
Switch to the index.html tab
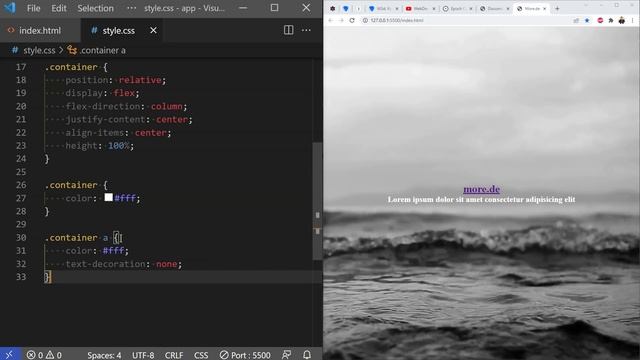(x=40, y=31)
